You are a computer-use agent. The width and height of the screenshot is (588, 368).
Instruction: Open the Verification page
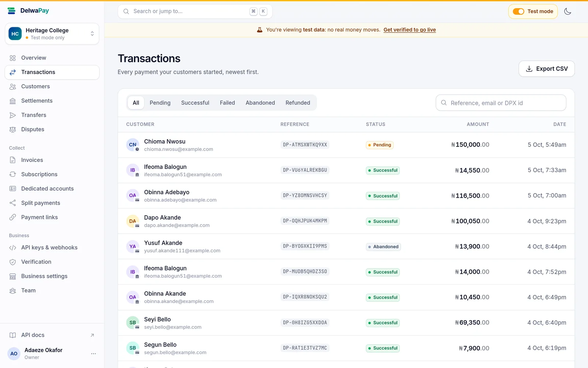click(x=52, y=262)
